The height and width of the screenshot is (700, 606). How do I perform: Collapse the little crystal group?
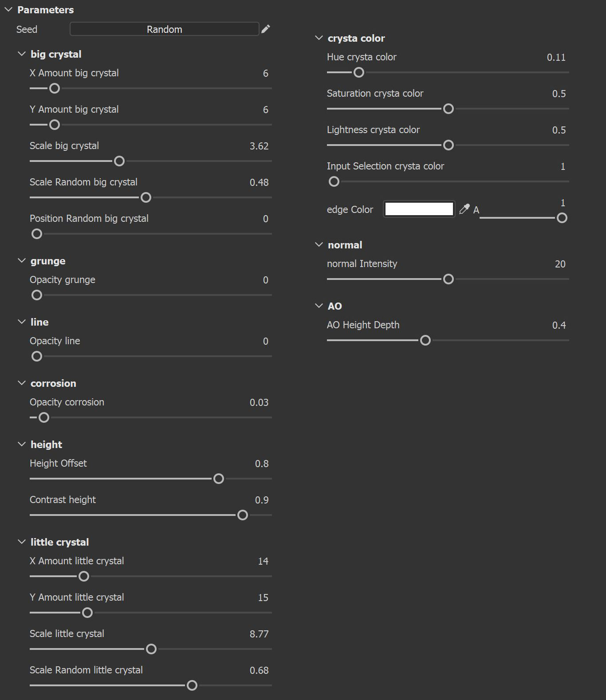(x=22, y=542)
